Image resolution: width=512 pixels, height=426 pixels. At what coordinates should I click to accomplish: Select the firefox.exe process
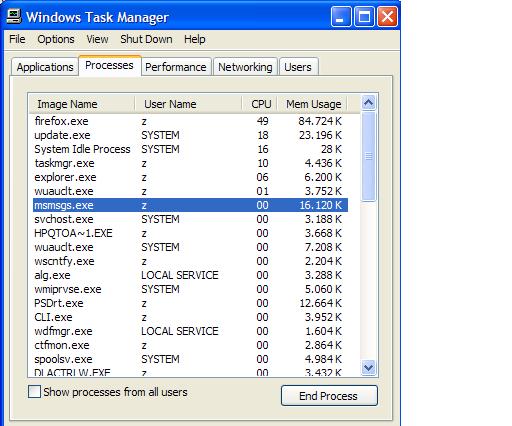190,121
